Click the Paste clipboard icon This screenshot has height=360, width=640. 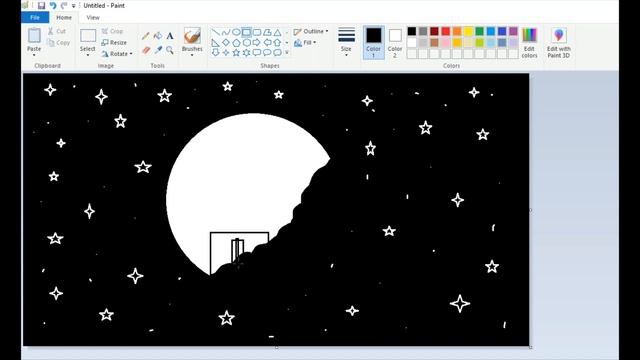click(x=34, y=36)
